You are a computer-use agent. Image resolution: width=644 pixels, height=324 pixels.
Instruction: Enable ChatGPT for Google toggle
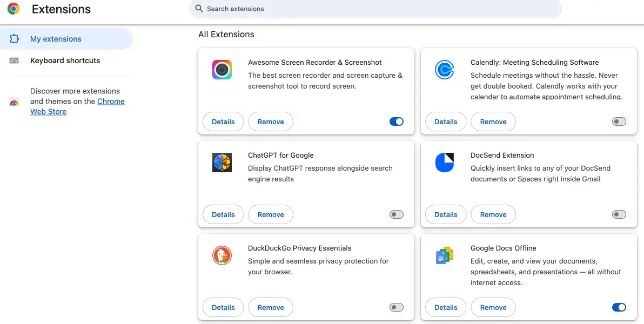pos(397,214)
